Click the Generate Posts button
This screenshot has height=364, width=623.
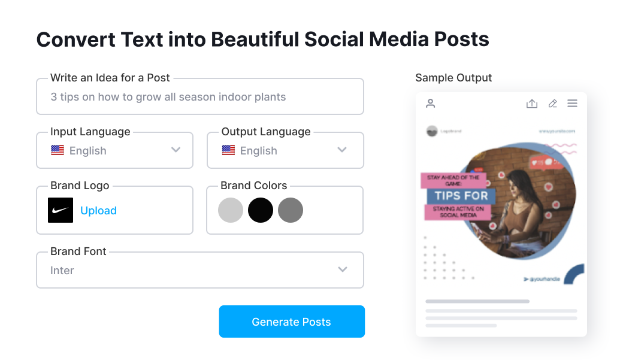292,321
